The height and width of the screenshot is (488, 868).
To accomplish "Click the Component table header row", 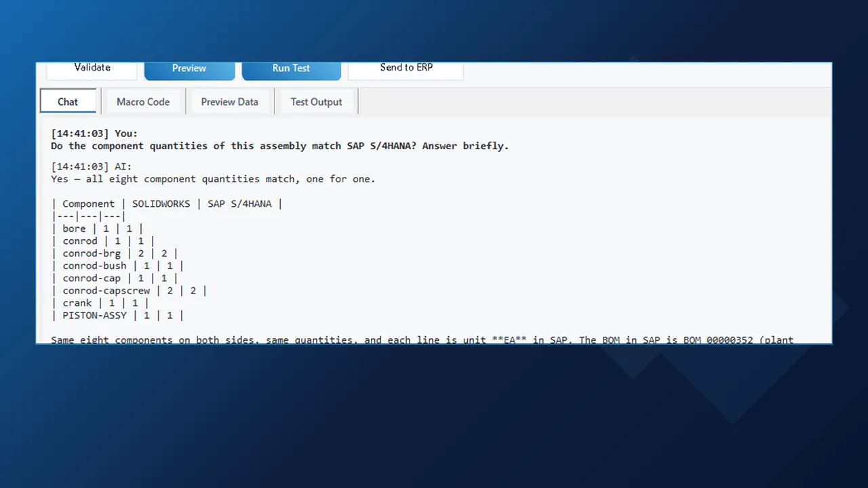I will (167, 204).
